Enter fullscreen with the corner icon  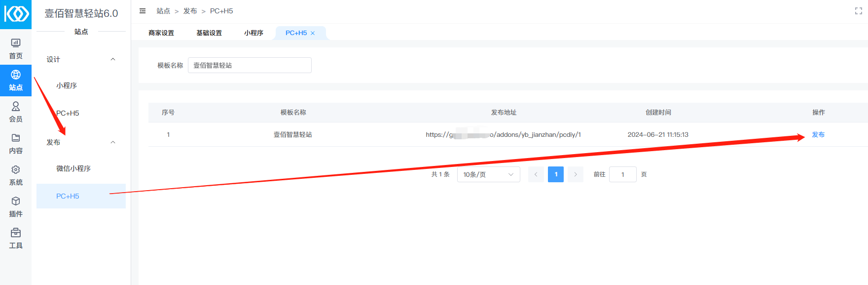pos(859,11)
